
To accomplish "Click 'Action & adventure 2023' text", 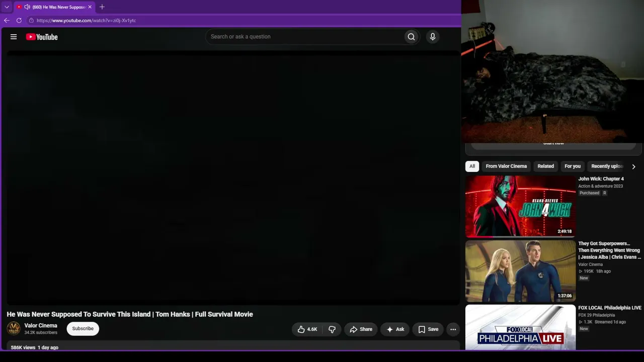I will point(600,186).
